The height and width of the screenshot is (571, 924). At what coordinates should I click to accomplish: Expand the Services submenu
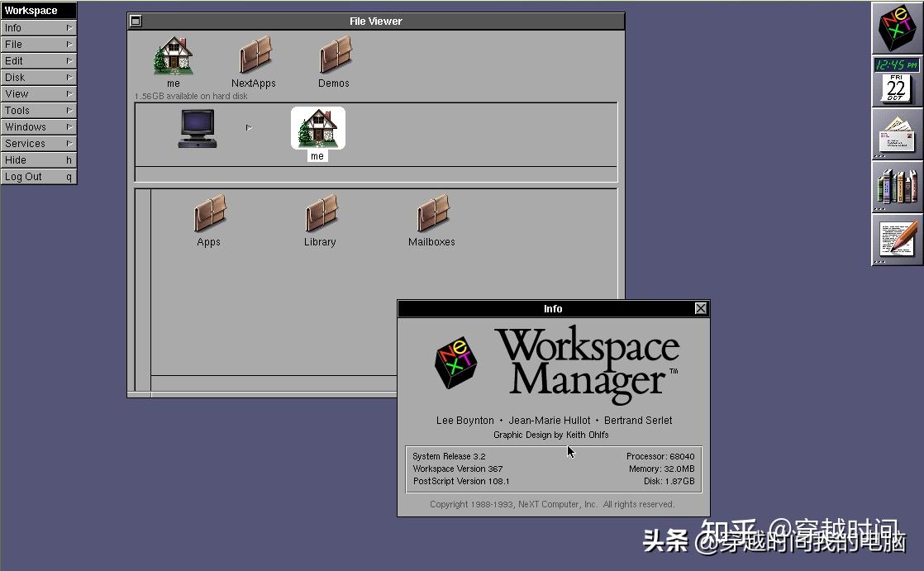click(39, 143)
